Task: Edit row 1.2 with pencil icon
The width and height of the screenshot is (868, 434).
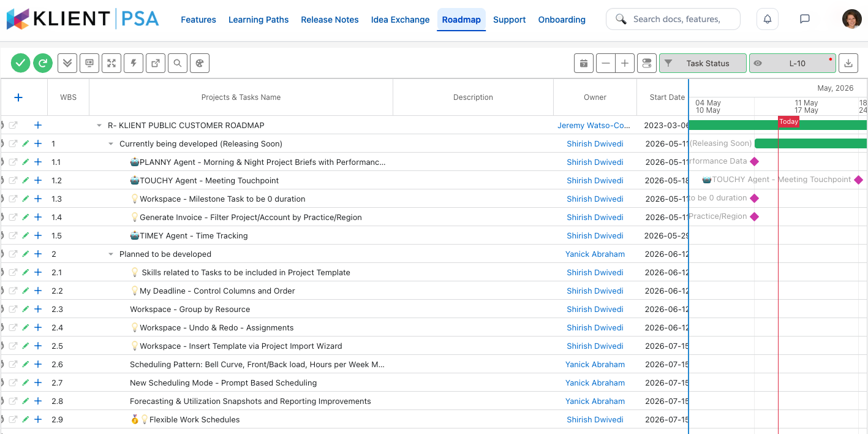Action: [25, 180]
